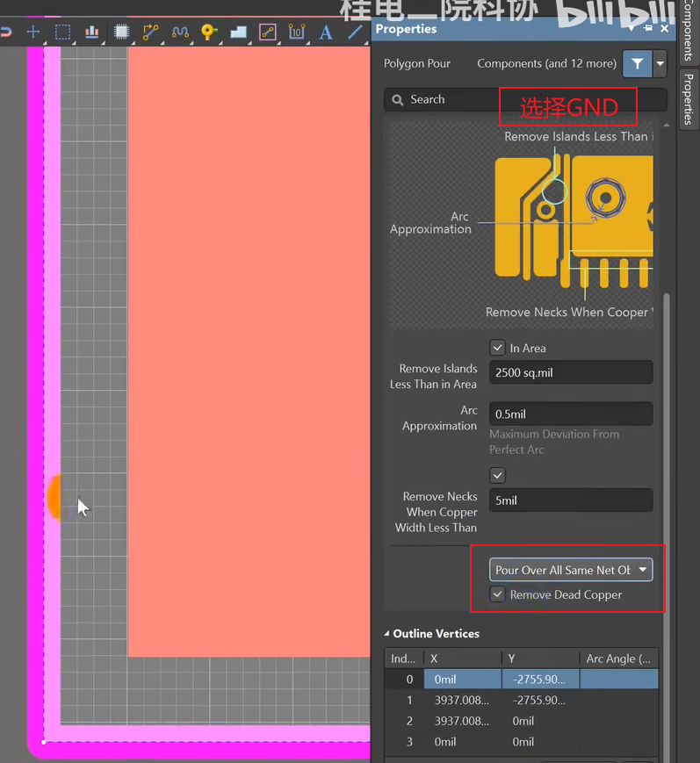Select vertex 0 X value 0mil
This screenshot has height=763, width=700.
(463, 680)
